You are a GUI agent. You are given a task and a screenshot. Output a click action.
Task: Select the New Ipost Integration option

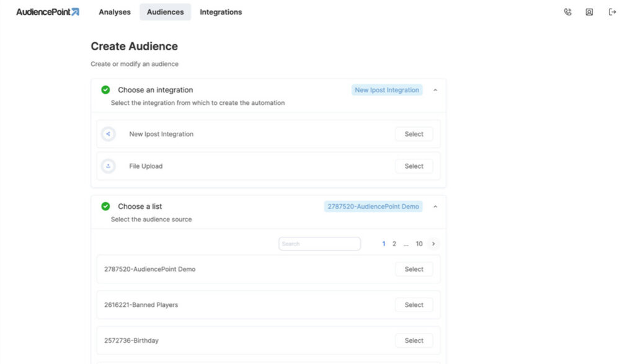414,134
